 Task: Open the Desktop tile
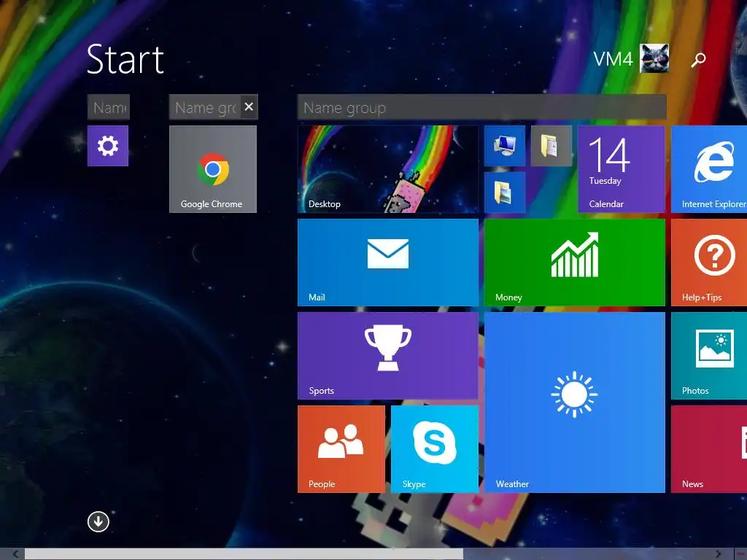[388, 169]
